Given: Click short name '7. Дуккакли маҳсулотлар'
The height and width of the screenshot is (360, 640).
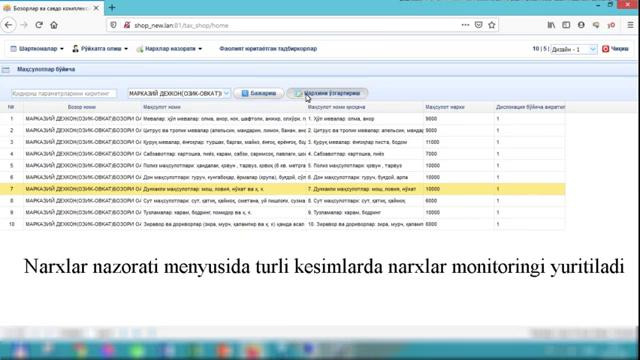Looking at the screenshot, I should pos(365,189).
